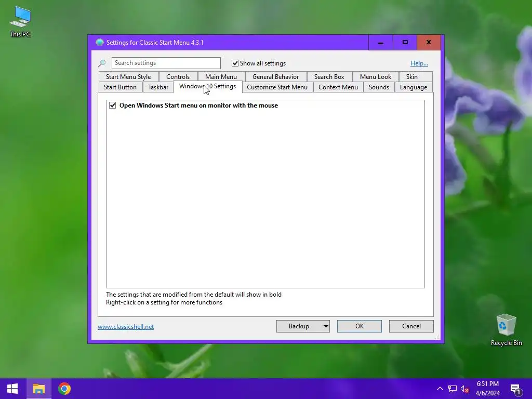
Task: Select the Taskbar tab
Action: (158, 87)
